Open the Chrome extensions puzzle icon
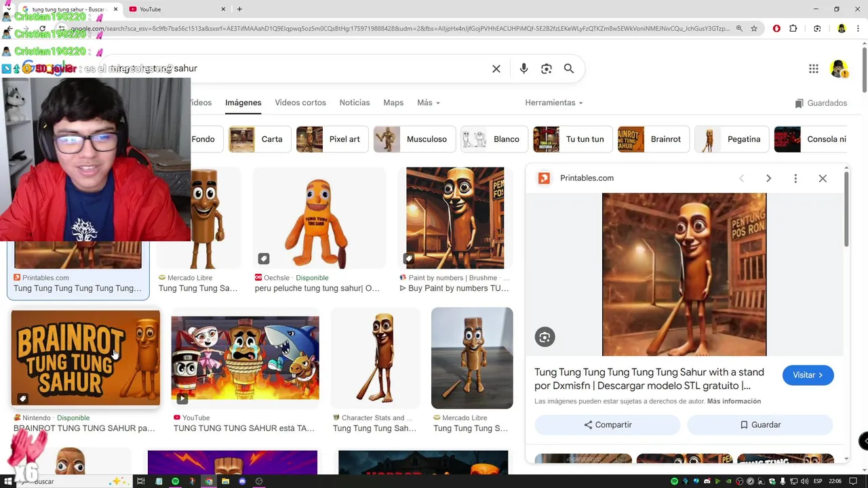The height and width of the screenshot is (488, 868). point(793,28)
